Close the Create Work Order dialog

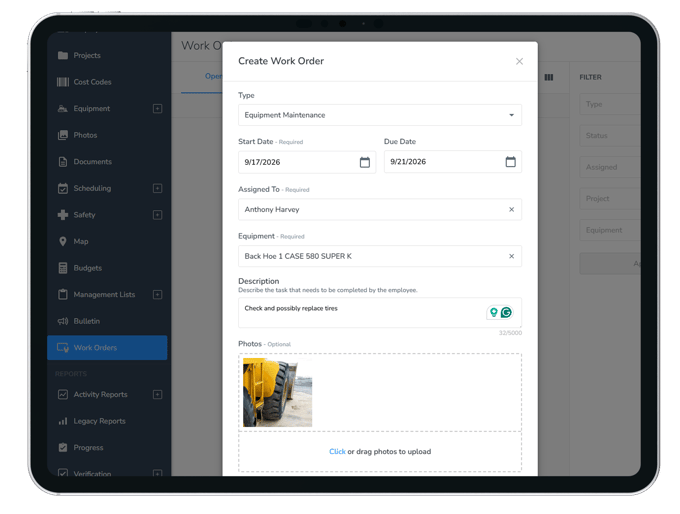[519, 62]
